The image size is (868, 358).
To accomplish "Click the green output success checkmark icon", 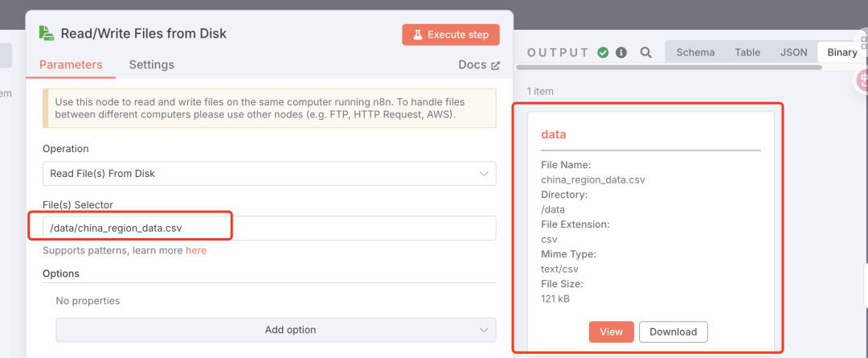I will tap(603, 52).
